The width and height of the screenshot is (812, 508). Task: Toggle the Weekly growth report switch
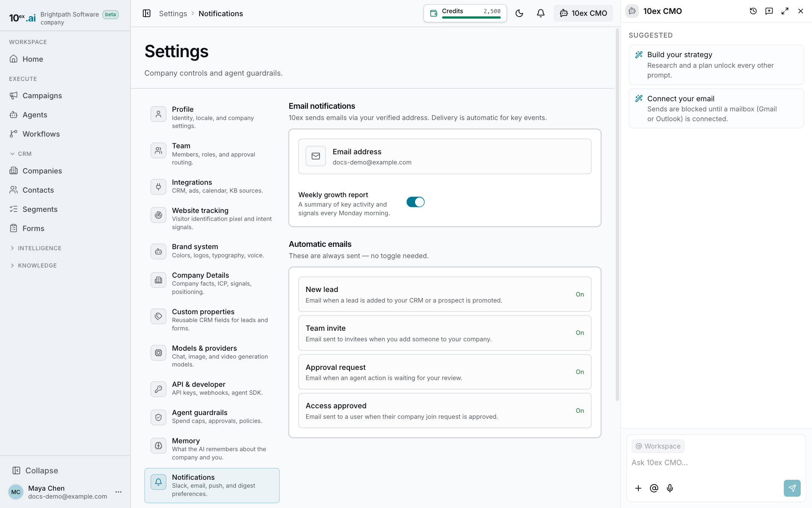[415, 202]
